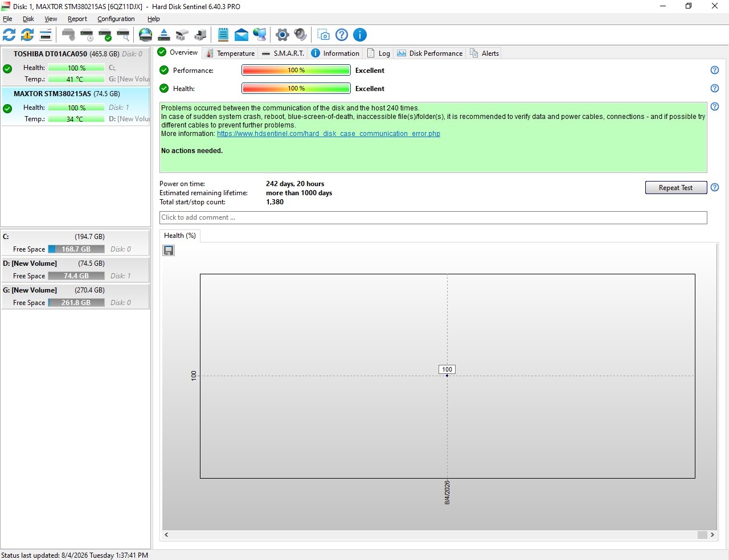Click the disk eject triangle toolbar icon
The height and width of the screenshot is (560, 729).
coord(164,35)
